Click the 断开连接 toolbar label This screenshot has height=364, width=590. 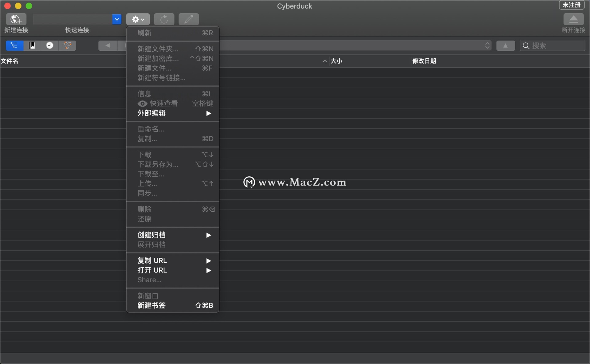coord(573,30)
